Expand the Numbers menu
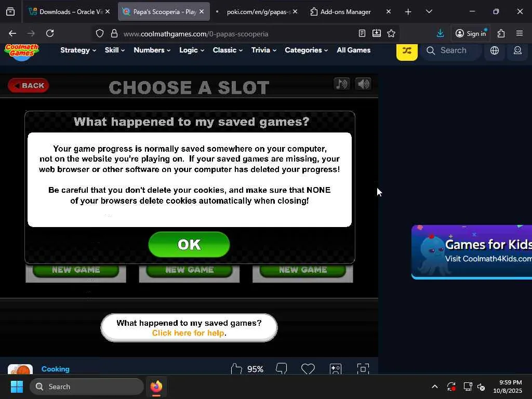 coord(152,50)
